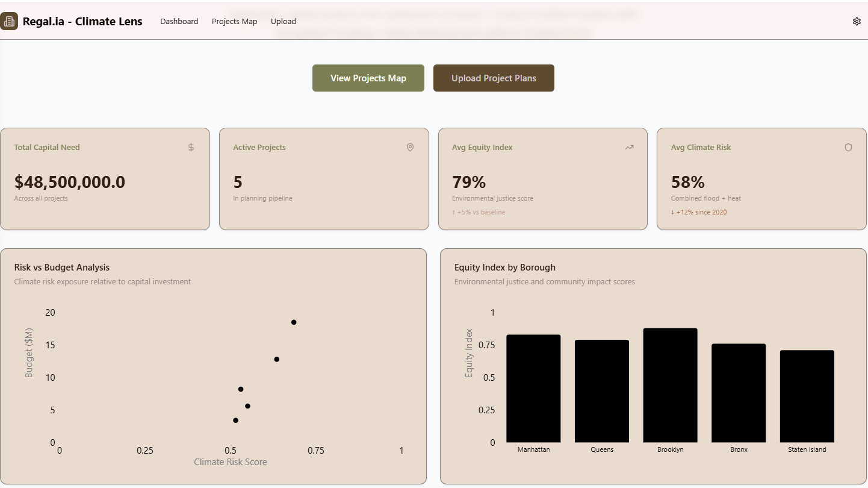Click the Queens axis label
Viewport: 868px width, 488px height.
[x=602, y=449]
